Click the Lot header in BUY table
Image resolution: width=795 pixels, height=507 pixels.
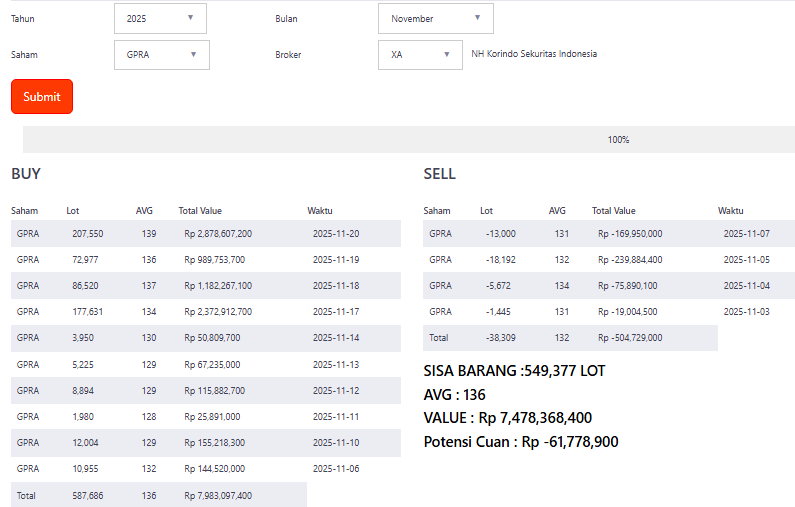point(73,211)
